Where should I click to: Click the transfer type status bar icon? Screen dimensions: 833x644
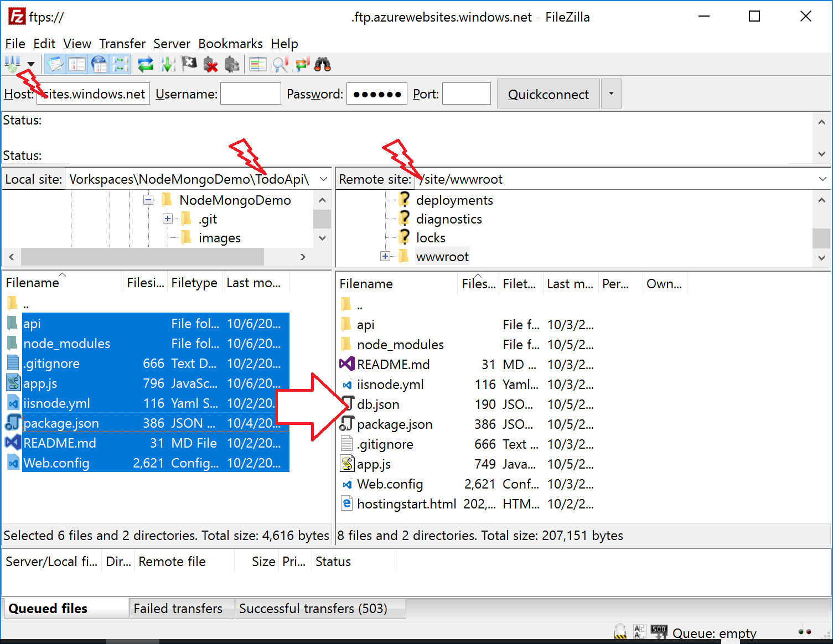coord(639,632)
